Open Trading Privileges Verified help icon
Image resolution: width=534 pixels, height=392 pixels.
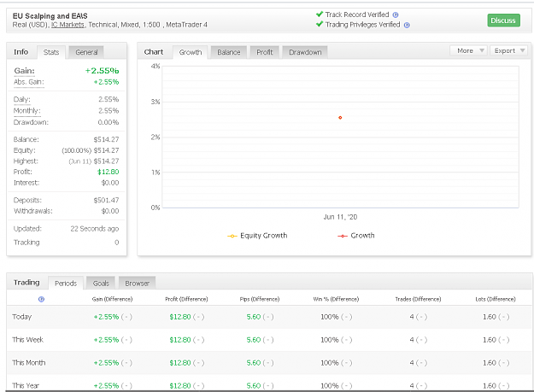coord(407,25)
